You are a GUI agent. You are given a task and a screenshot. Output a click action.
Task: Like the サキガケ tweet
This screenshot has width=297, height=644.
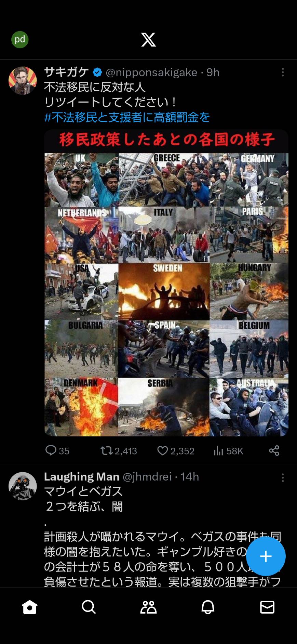click(176, 451)
